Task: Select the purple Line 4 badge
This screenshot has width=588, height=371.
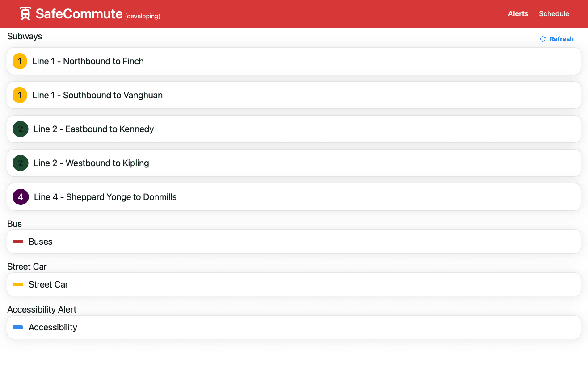Action: tap(20, 197)
